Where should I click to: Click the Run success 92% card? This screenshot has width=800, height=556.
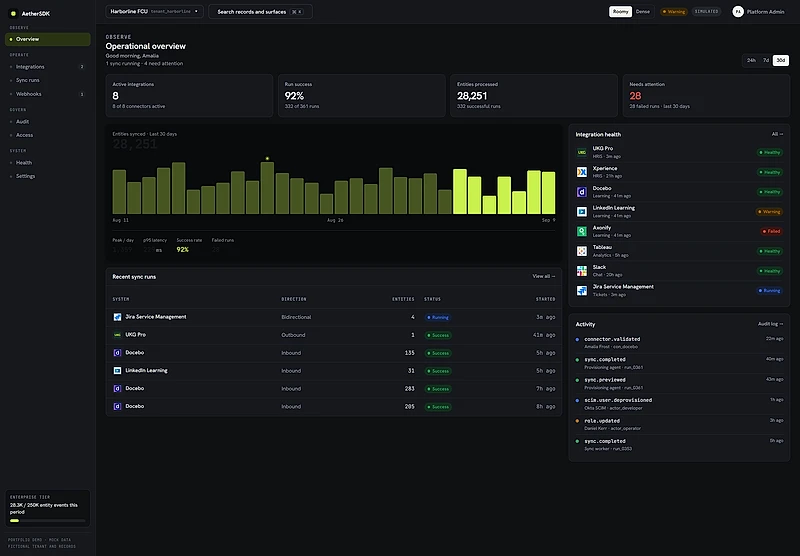pos(362,95)
